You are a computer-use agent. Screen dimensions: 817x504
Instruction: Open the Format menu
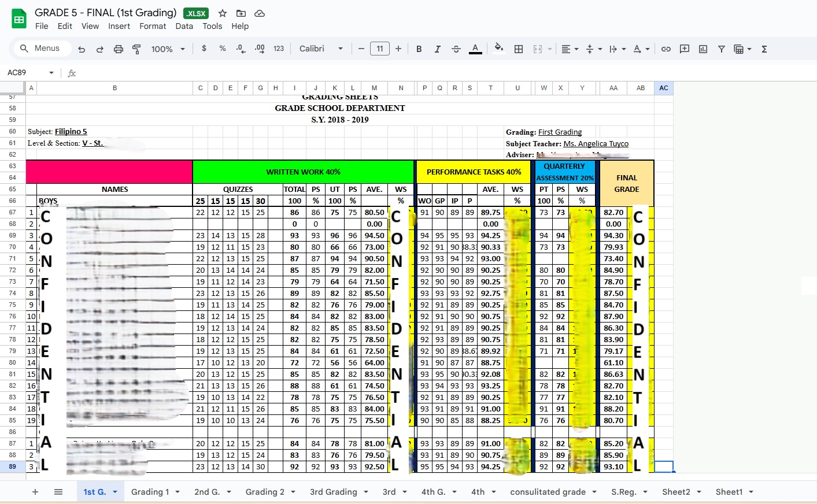(x=153, y=26)
